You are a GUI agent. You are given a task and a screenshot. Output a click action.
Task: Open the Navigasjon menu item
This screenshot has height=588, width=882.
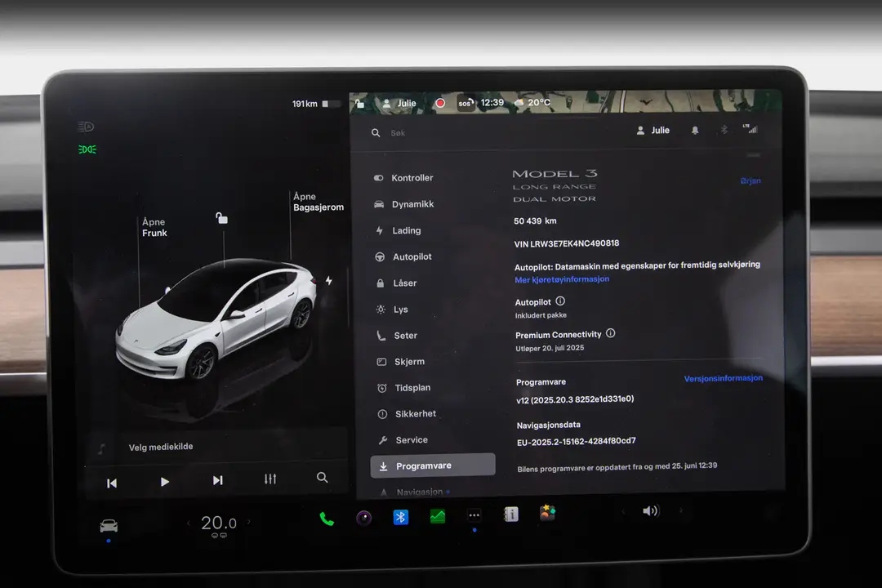point(415,492)
